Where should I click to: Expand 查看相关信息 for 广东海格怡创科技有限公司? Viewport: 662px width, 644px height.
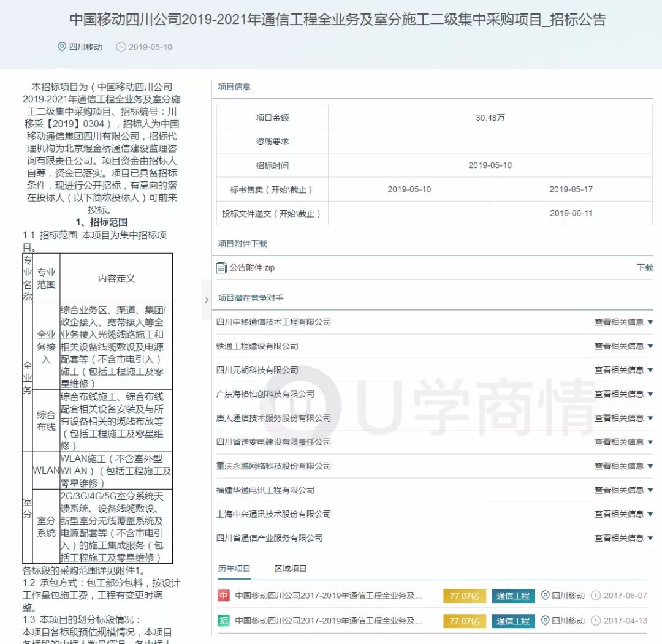623,394
